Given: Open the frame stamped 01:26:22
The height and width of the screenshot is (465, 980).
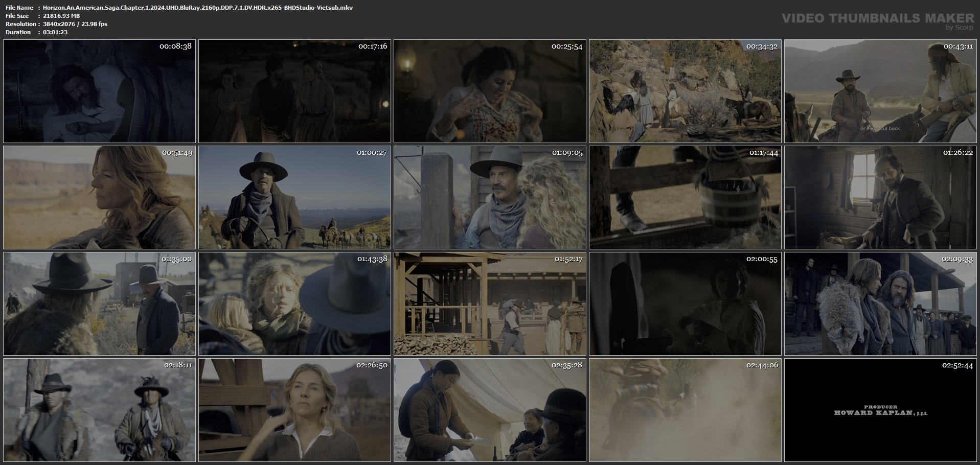Looking at the screenshot, I should [880, 198].
